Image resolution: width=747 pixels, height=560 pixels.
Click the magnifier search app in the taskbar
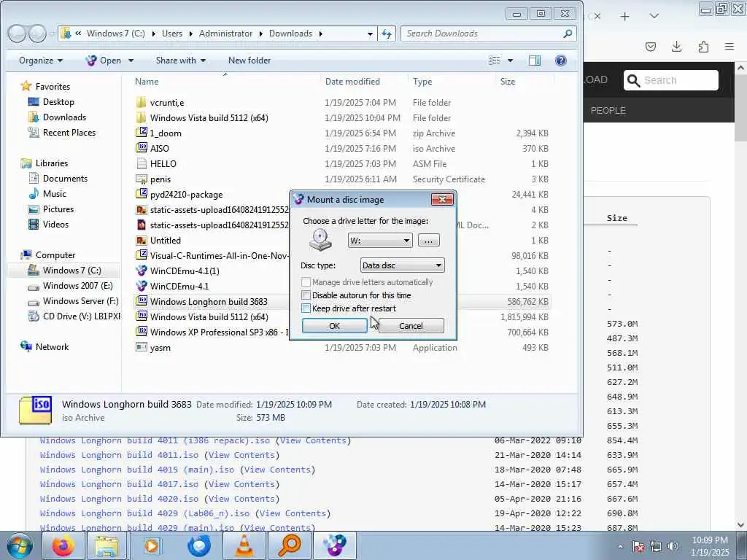click(x=290, y=545)
